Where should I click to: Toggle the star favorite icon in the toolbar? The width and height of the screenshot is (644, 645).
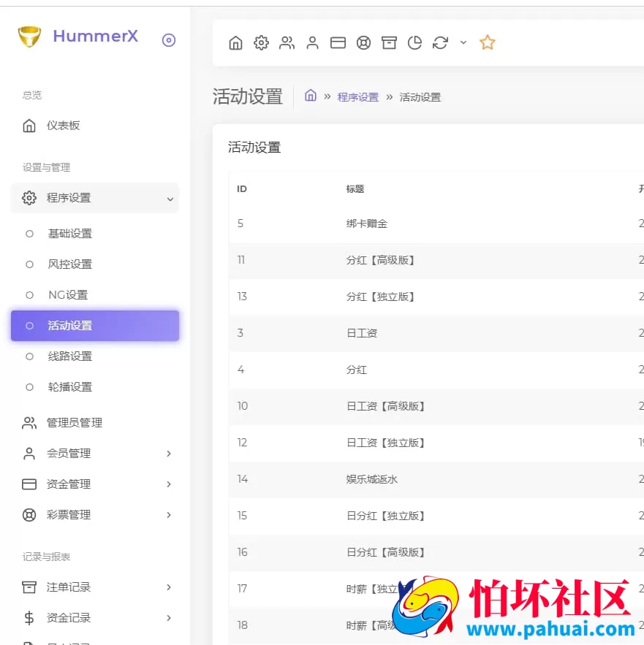click(x=487, y=42)
